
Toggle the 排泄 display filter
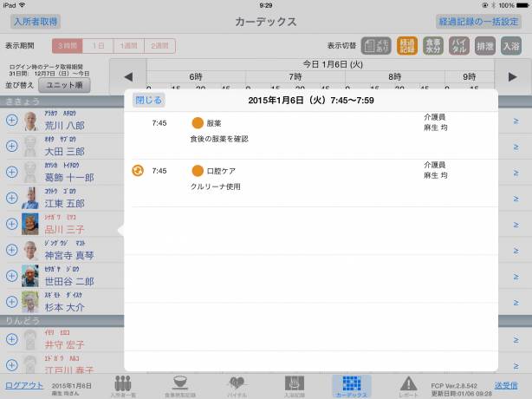coord(485,46)
